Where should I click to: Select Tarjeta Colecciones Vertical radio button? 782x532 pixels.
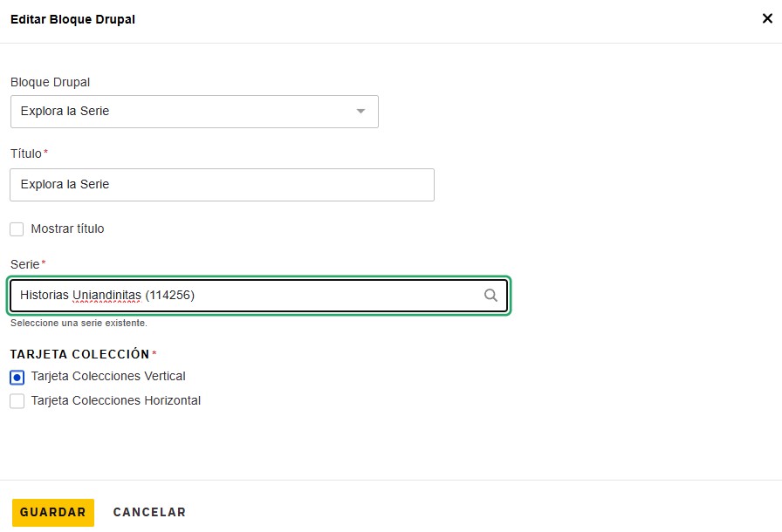point(17,378)
